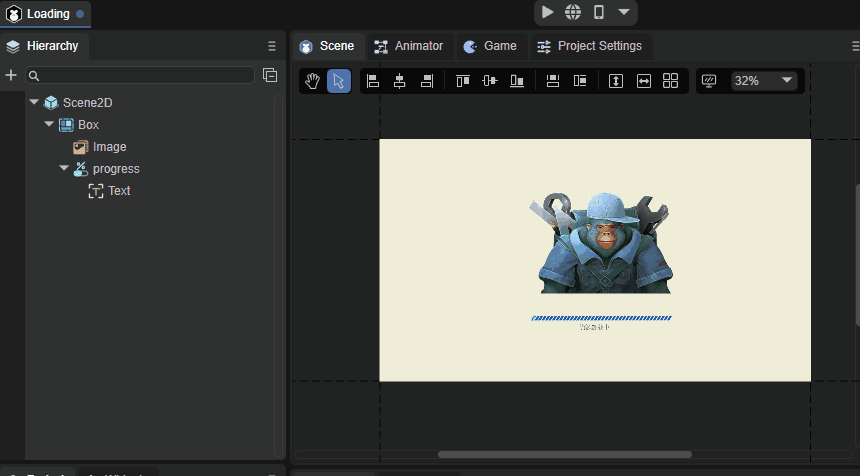Collapse the Box node in hierarchy
Image resolution: width=860 pixels, height=476 pixels.
pyautogui.click(x=49, y=124)
